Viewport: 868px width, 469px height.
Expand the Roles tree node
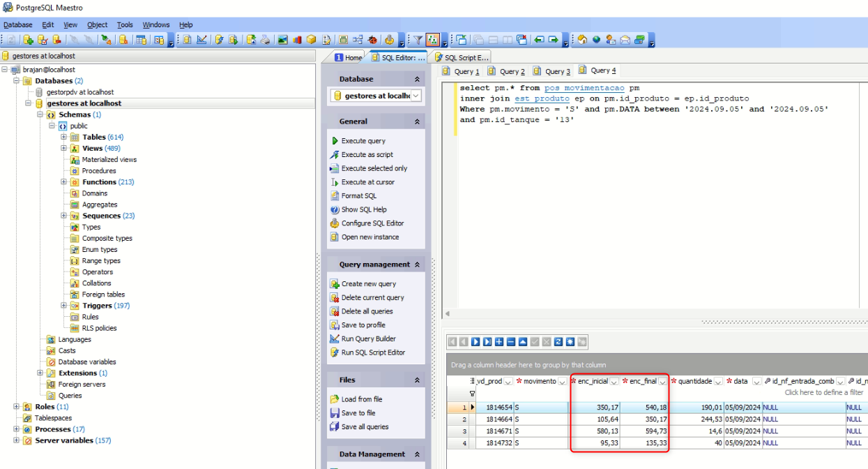(16, 407)
